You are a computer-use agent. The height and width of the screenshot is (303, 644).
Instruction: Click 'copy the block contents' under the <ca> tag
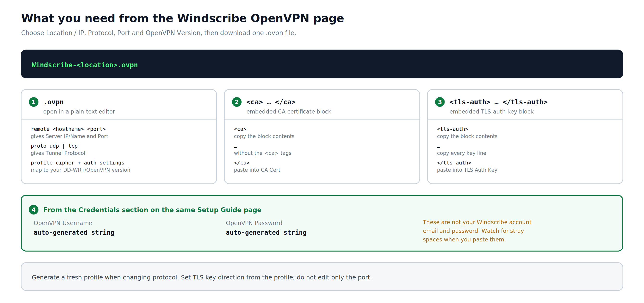coord(264,136)
